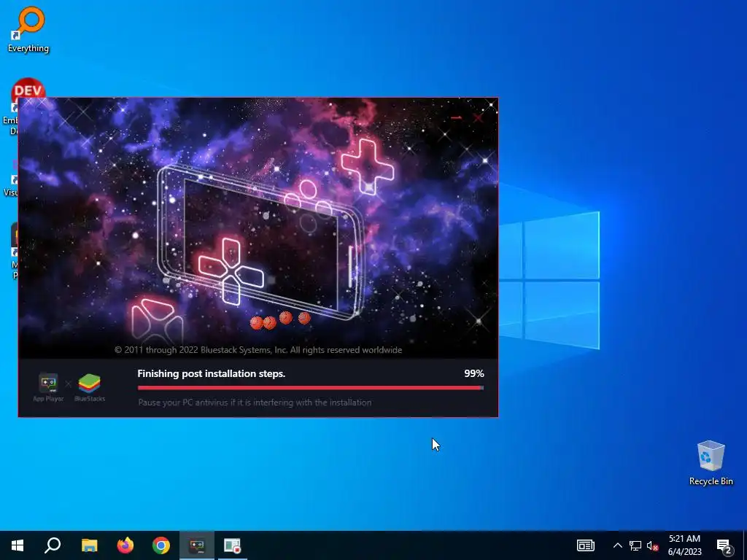Click 'Finishing post installation steps.' status text
The height and width of the screenshot is (560, 747).
click(x=211, y=373)
